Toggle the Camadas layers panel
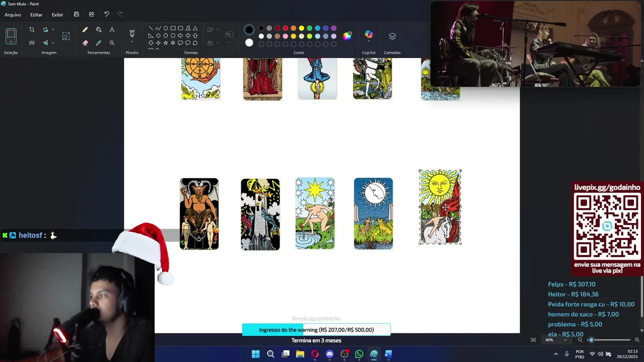Viewport: 644px width, 362px height. 392,36
